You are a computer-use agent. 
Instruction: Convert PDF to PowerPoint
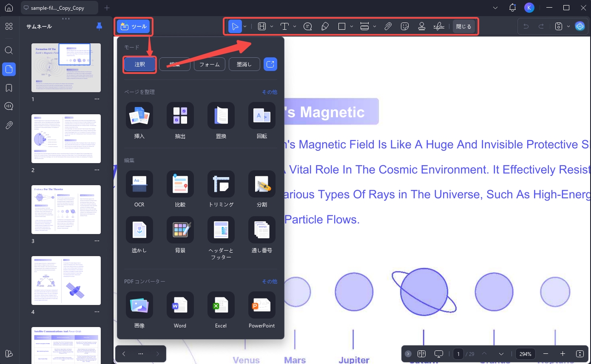262,310
